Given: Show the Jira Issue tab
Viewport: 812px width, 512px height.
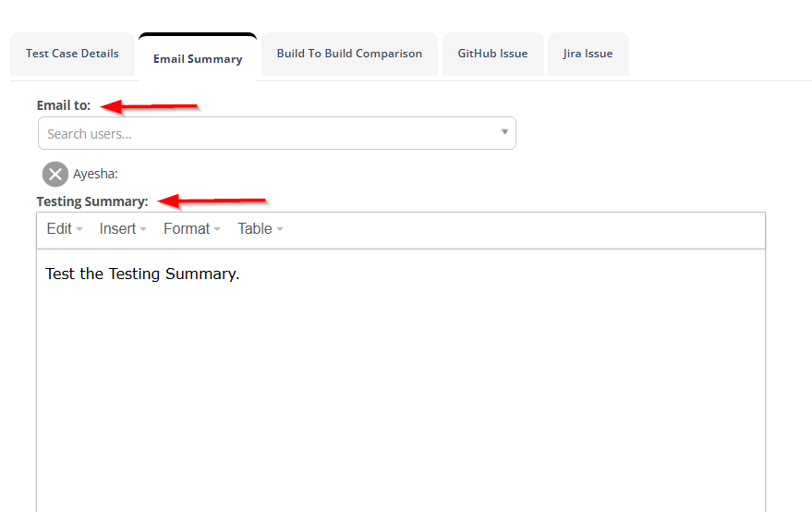Looking at the screenshot, I should pos(588,54).
